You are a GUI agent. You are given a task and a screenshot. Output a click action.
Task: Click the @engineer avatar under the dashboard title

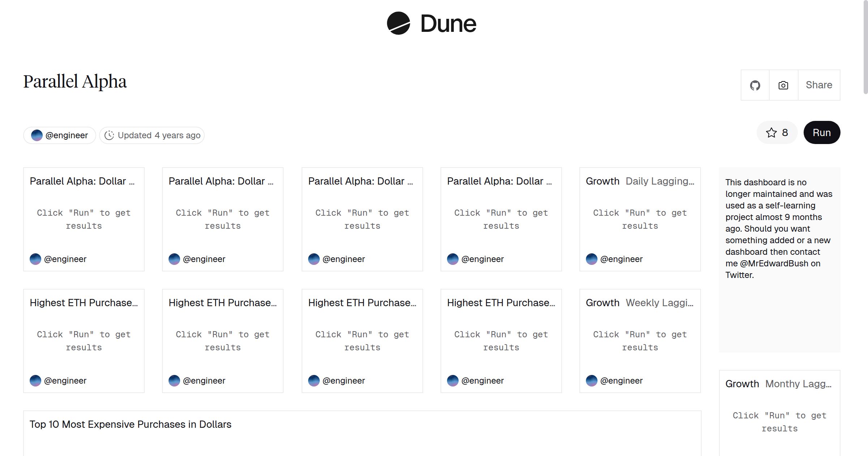[x=37, y=135]
